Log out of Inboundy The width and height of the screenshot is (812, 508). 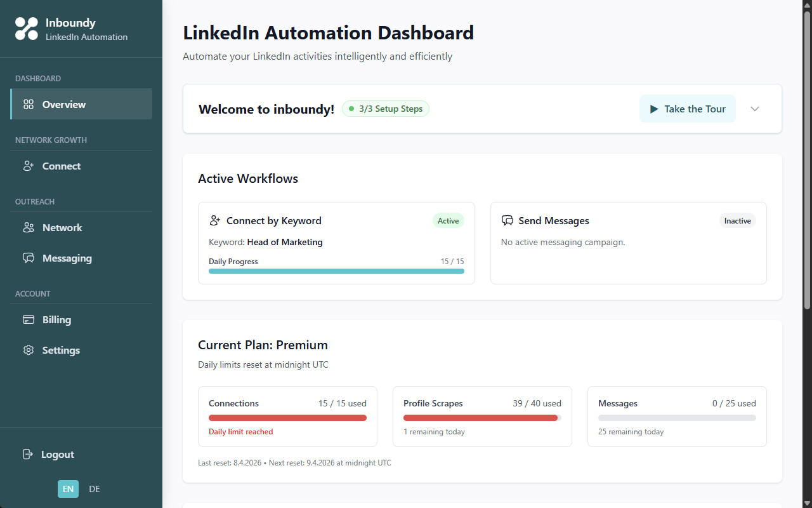click(x=81, y=454)
